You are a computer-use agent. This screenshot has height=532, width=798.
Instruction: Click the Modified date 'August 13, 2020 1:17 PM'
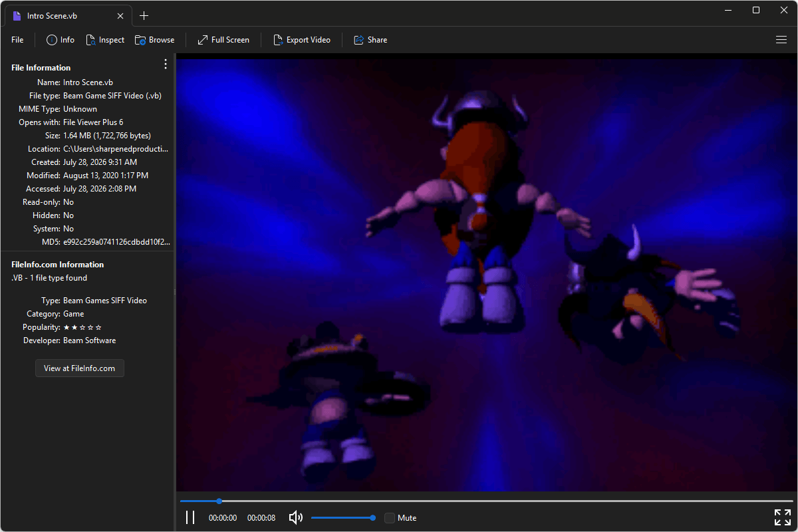tap(106, 176)
